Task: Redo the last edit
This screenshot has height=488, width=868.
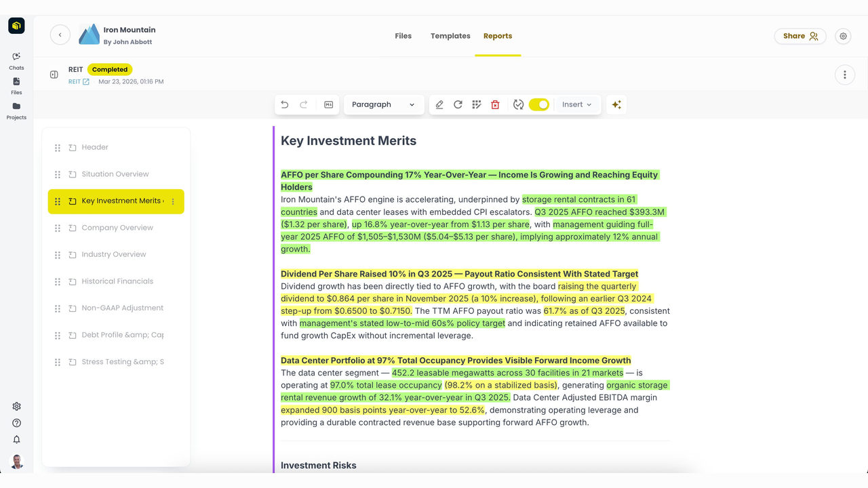Action: pyautogui.click(x=304, y=104)
